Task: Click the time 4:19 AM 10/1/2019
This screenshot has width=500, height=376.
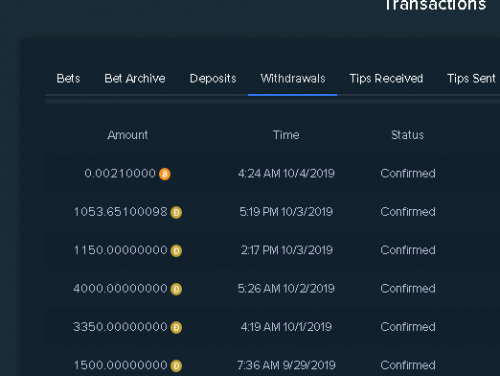Action: (286, 327)
